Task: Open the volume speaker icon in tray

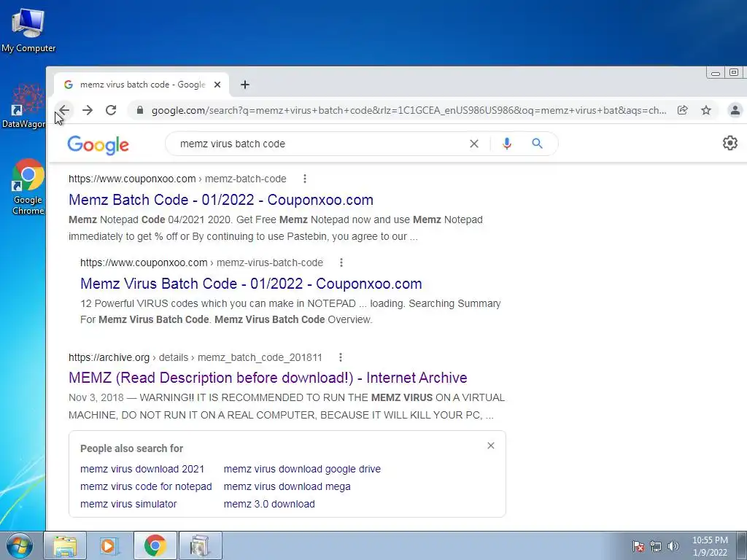Action: (673, 546)
